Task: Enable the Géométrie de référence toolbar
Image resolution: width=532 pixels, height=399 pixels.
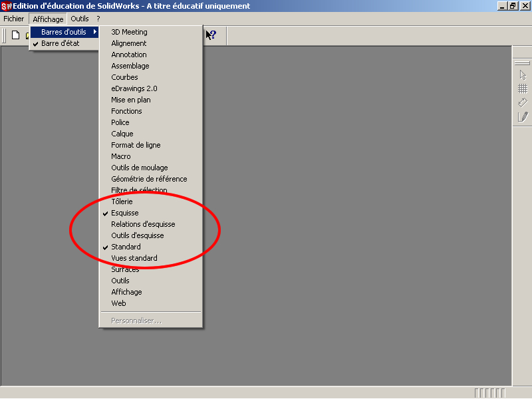Action: tap(151, 179)
